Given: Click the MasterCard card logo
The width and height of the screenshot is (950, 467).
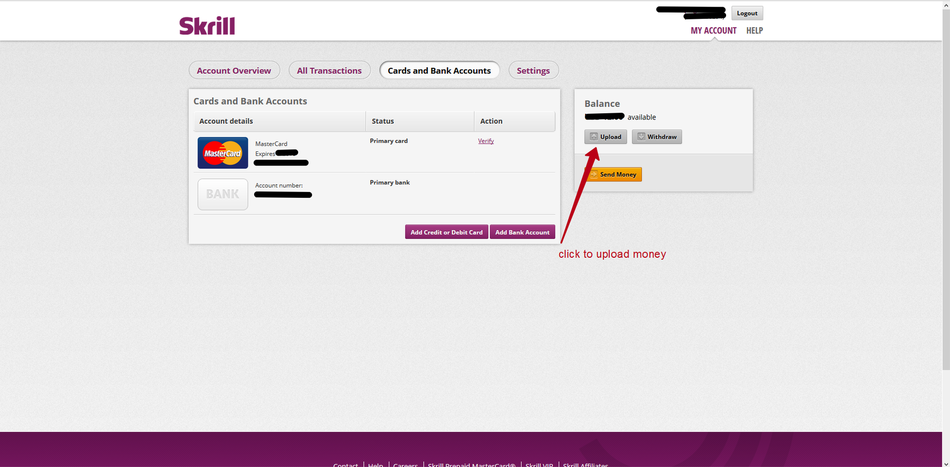Looking at the screenshot, I should [222, 153].
